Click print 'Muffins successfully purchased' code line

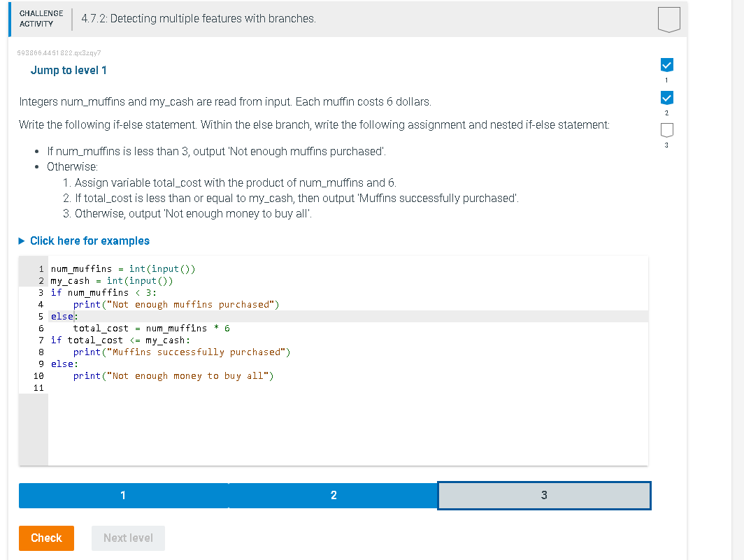point(182,352)
